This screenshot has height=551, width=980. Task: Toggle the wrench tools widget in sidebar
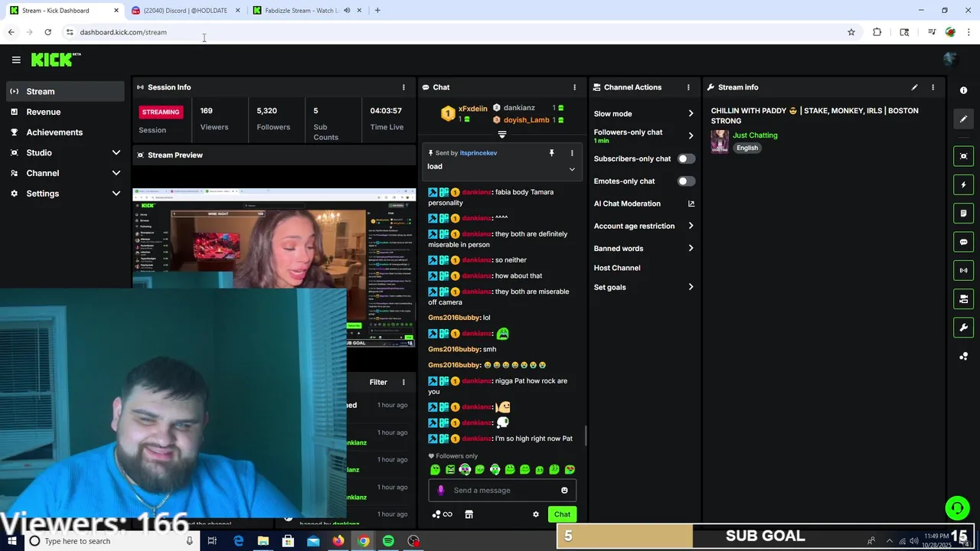point(963,328)
